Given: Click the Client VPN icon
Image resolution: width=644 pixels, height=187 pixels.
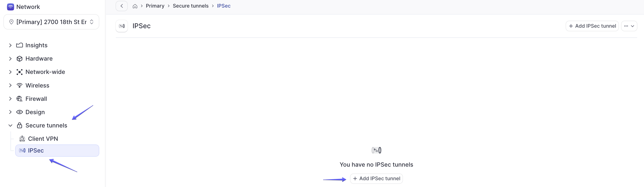Looking at the screenshot, I should click(x=22, y=139).
